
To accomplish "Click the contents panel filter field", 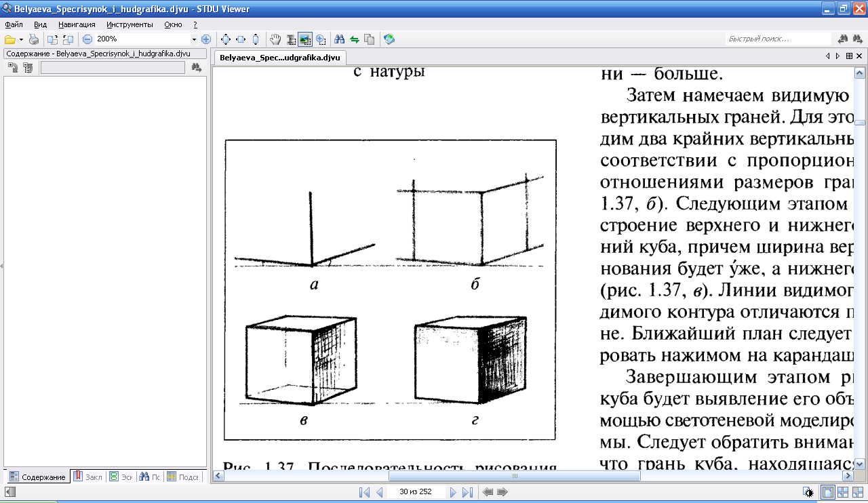I will pos(113,67).
